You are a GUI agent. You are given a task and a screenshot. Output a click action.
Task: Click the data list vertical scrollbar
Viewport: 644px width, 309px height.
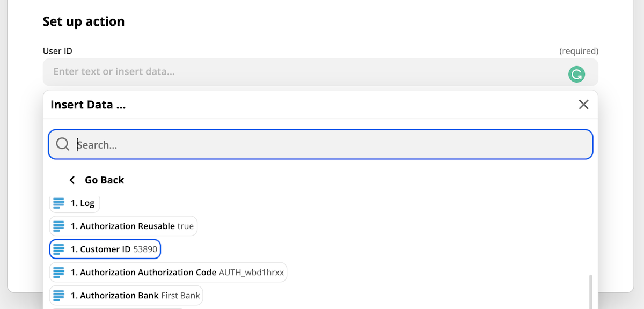[591, 292]
